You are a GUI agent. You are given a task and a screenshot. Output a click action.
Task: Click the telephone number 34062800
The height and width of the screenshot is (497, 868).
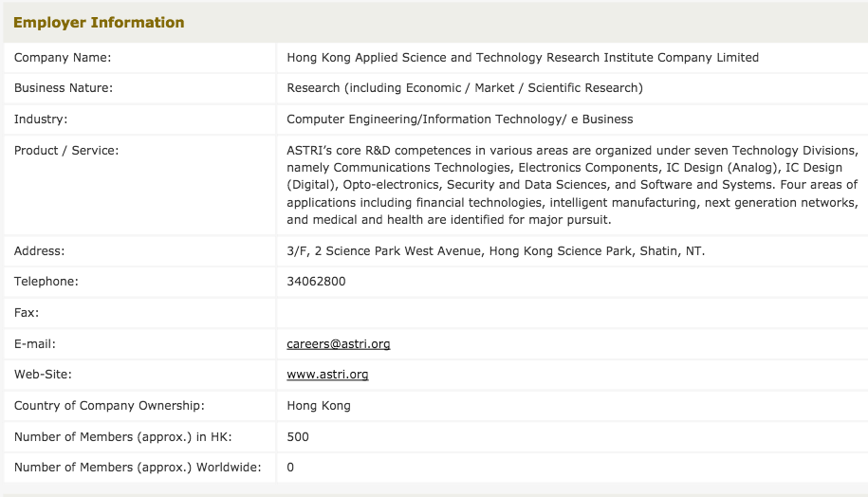316,282
